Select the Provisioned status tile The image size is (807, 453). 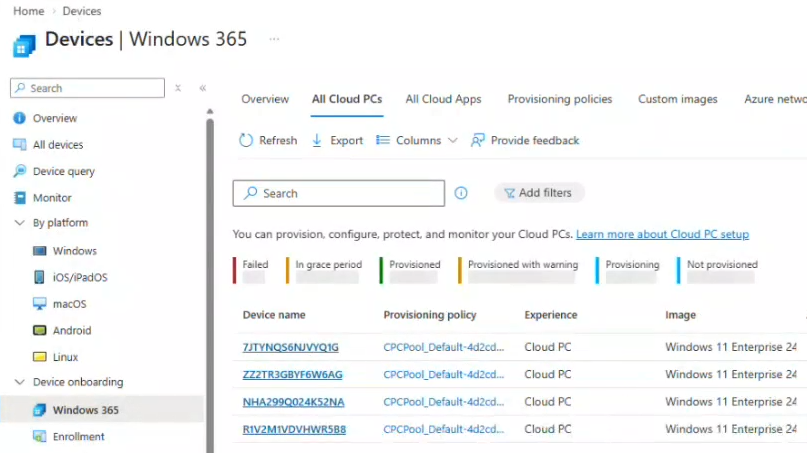(x=410, y=271)
